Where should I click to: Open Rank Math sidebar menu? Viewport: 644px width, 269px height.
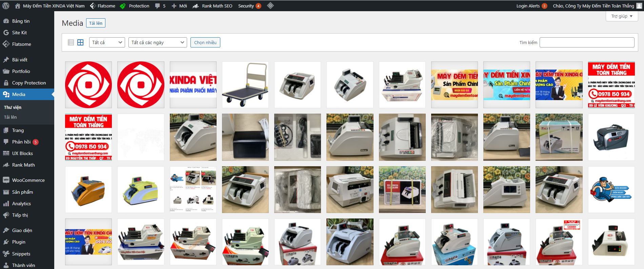(27, 165)
